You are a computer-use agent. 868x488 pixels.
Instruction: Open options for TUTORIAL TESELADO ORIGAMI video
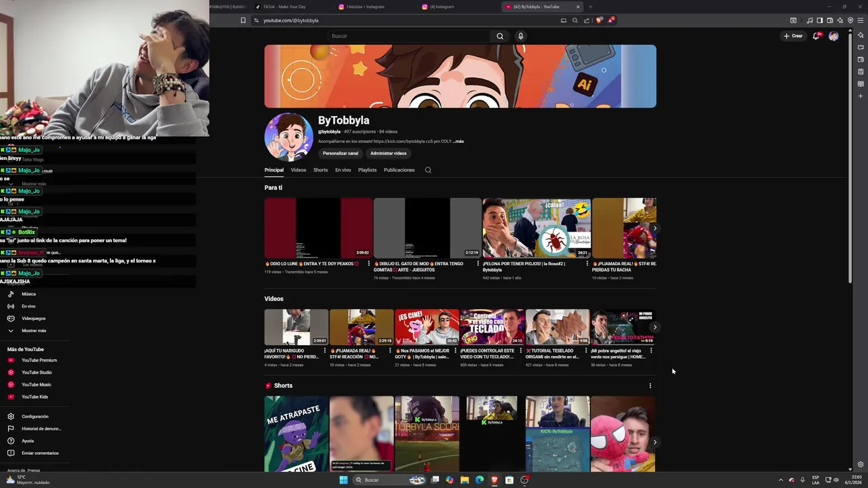(x=586, y=351)
